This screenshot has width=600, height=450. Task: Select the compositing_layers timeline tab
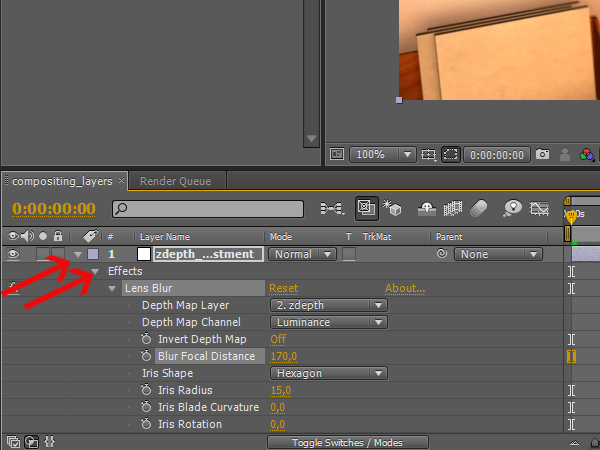click(x=62, y=181)
